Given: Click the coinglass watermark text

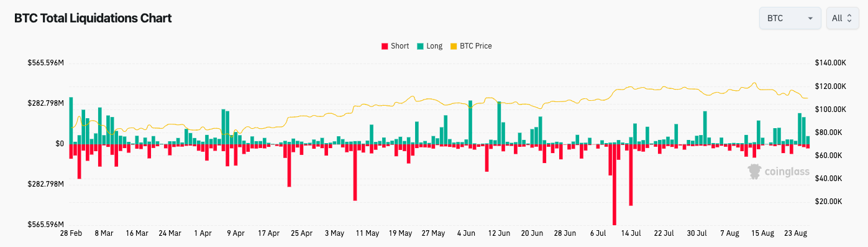Looking at the screenshot, I should tap(787, 172).
